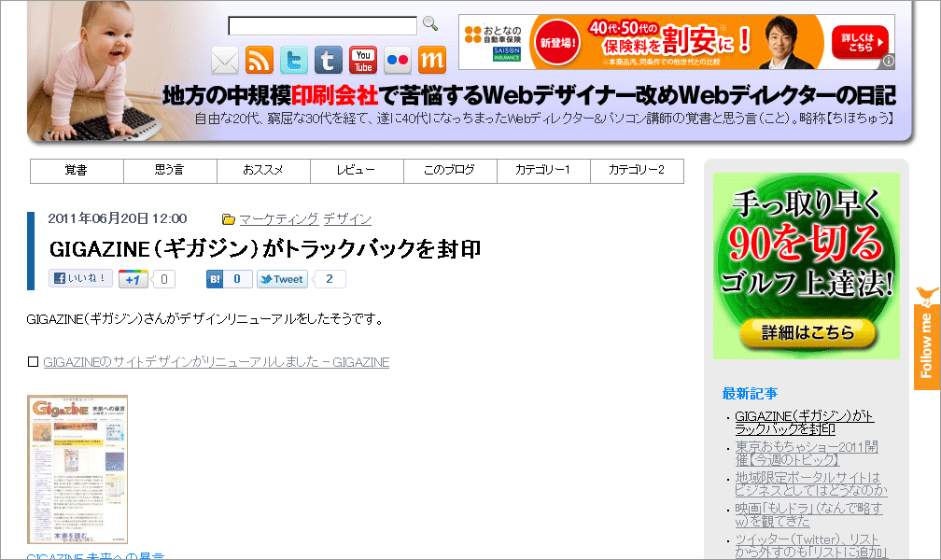Open the Twitter icon in header

pyautogui.click(x=293, y=61)
